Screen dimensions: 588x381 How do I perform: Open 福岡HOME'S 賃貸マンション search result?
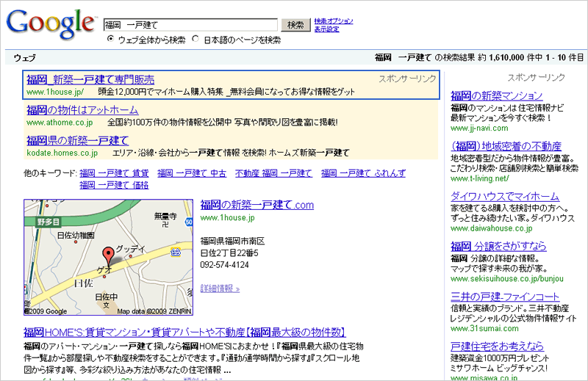184,332
